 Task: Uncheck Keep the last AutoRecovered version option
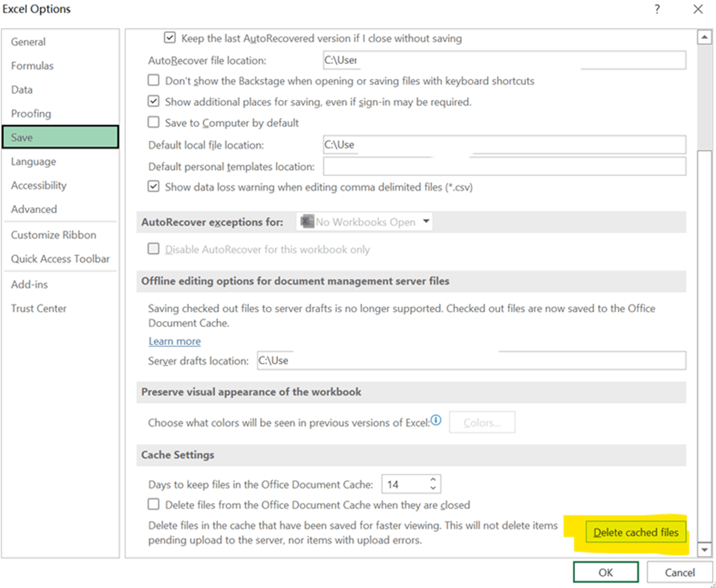click(169, 37)
